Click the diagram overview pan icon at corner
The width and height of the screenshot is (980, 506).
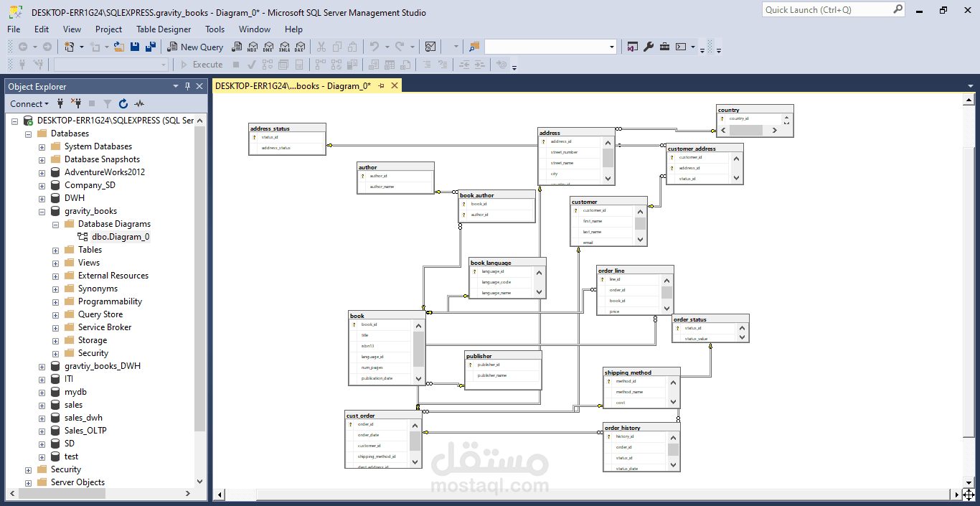[969, 495]
